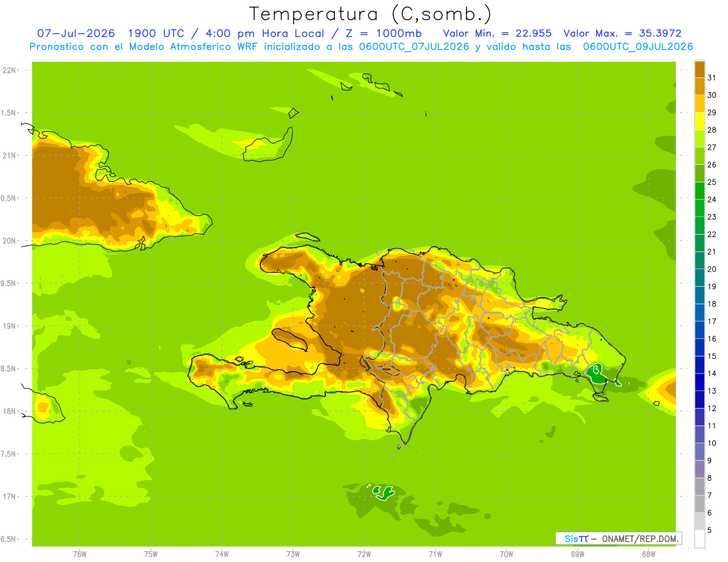Click the '74W' longitude label
The image size is (728, 562).
tap(222, 554)
